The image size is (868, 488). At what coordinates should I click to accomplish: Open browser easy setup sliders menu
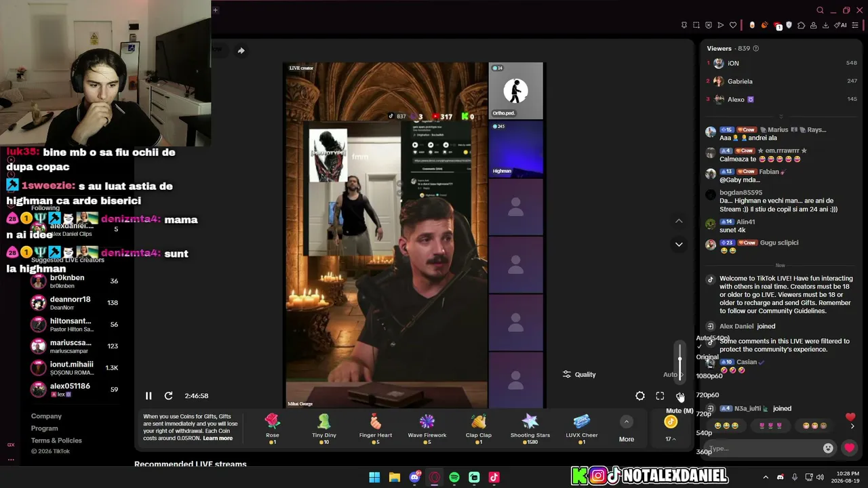point(855,25)
